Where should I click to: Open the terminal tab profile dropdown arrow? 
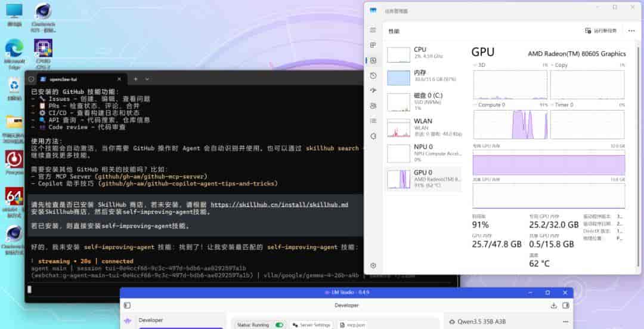147,79
